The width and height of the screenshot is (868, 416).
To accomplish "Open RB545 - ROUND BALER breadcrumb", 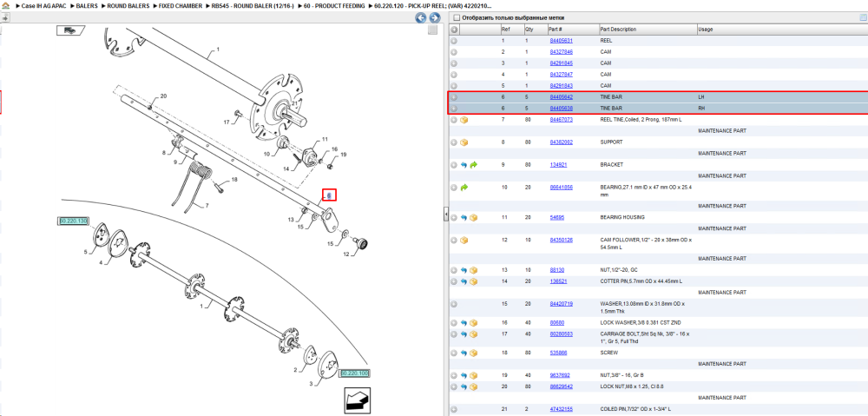I will point(253,5).
